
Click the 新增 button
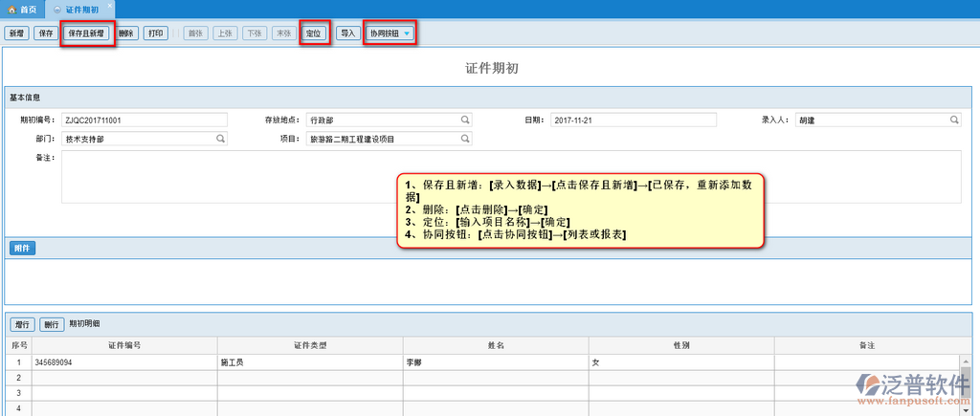[x=16, y=33]
